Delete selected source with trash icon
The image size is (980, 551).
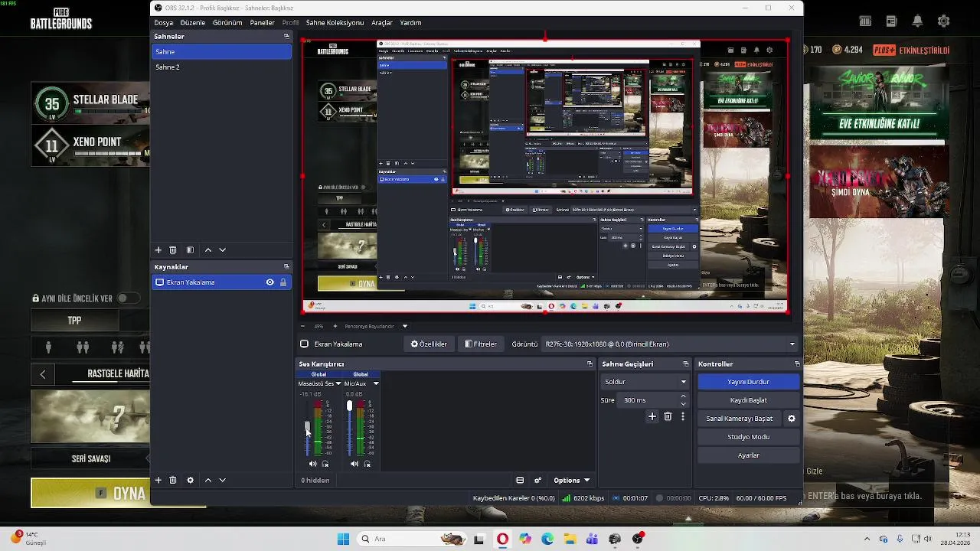(x=173, y=480)
